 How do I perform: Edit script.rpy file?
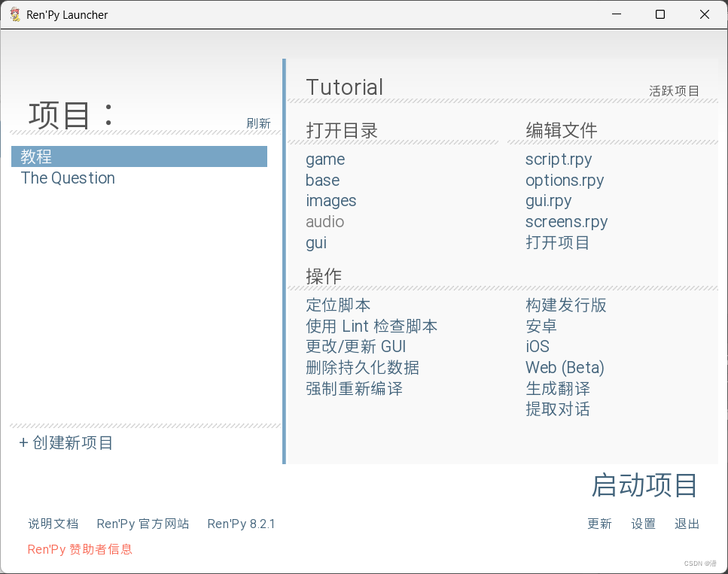[x=559, y=159]
